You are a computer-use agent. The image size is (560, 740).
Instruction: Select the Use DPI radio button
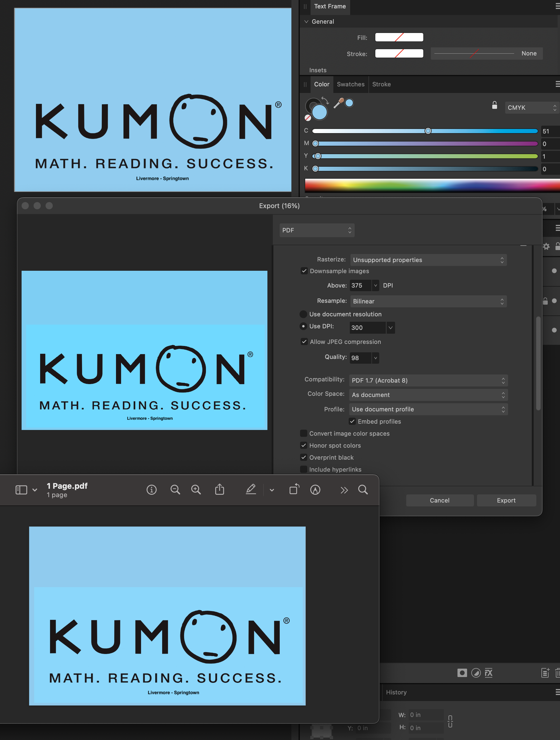coord(303,326)
